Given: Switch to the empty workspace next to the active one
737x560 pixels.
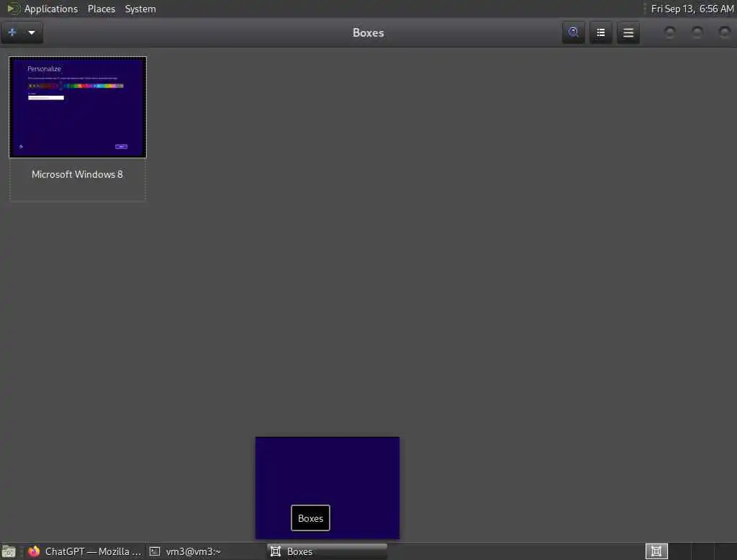Looking at the screenshot, I should click(679, 551).
